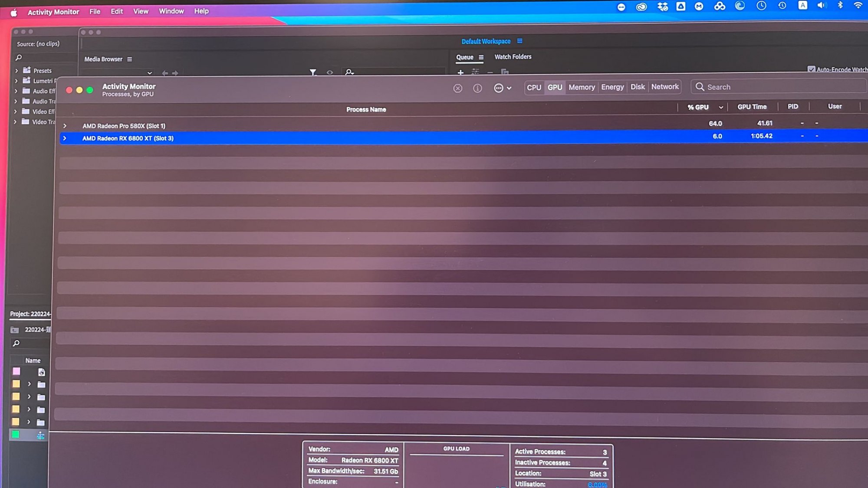
Task: Click the Media Browser filter funnel icon
Action: [313, 72]
